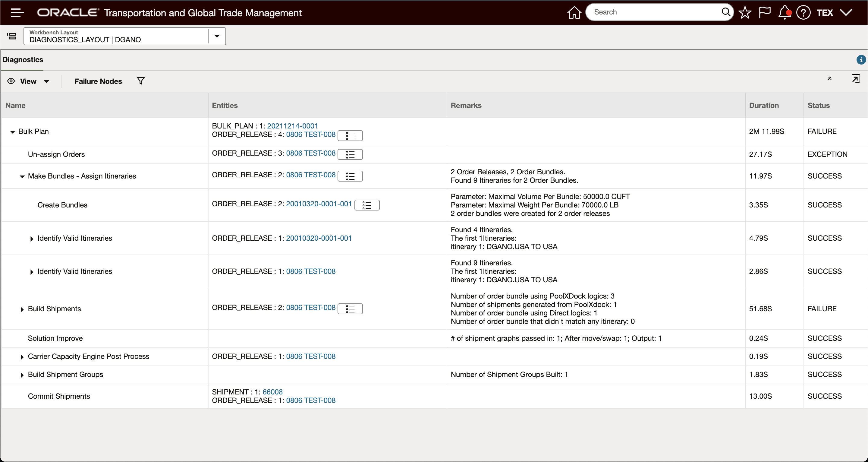Toggle the Failure Nodes filter
This screenshot has width=868, height=462.
(98, 81)
